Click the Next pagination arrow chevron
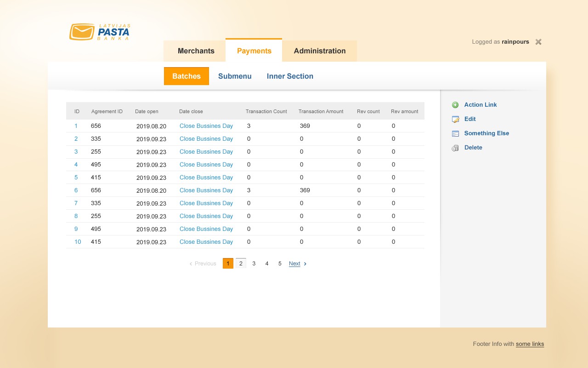Screen dimensions: 588x368 tap(305, 264)
